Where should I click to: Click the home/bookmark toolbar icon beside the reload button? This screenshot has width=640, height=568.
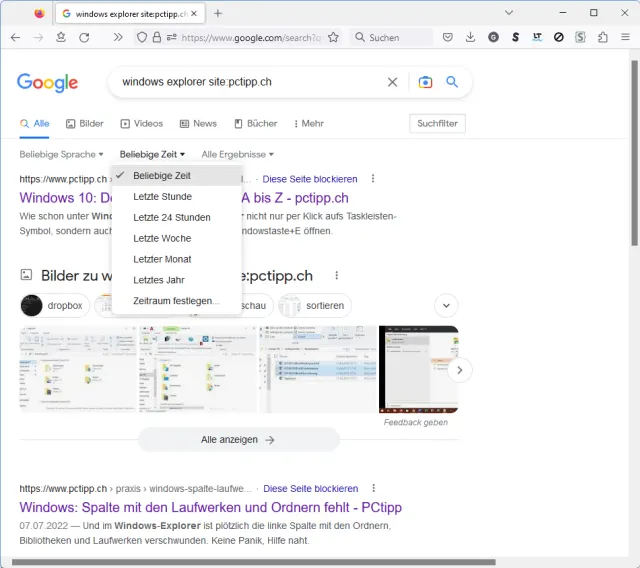(61, 38)
